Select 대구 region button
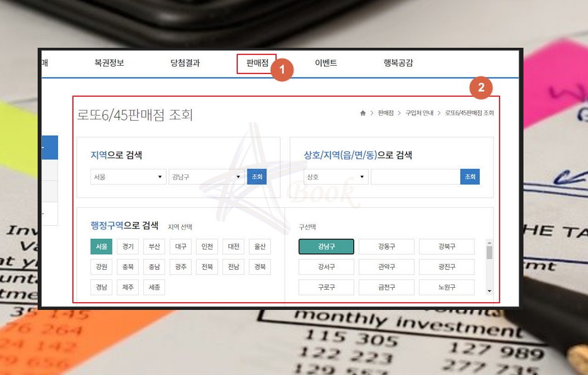 tap(180, 247)
